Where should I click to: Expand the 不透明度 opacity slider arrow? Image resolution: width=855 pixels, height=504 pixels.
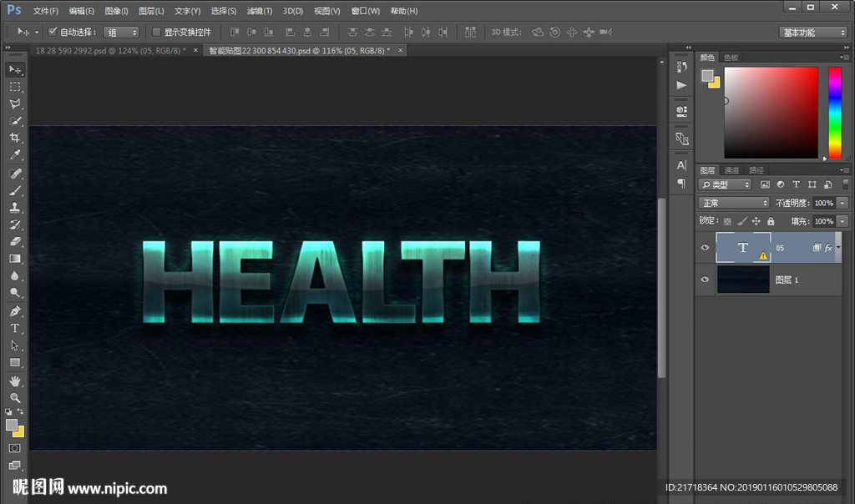click(x=842, y=203)
